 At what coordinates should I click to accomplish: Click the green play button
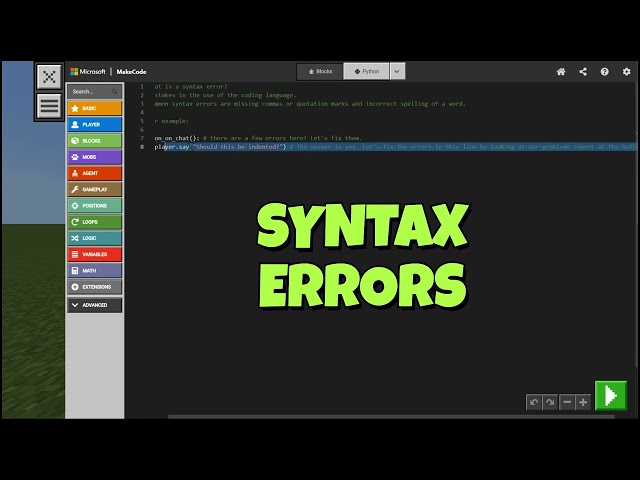click(611, 395)
